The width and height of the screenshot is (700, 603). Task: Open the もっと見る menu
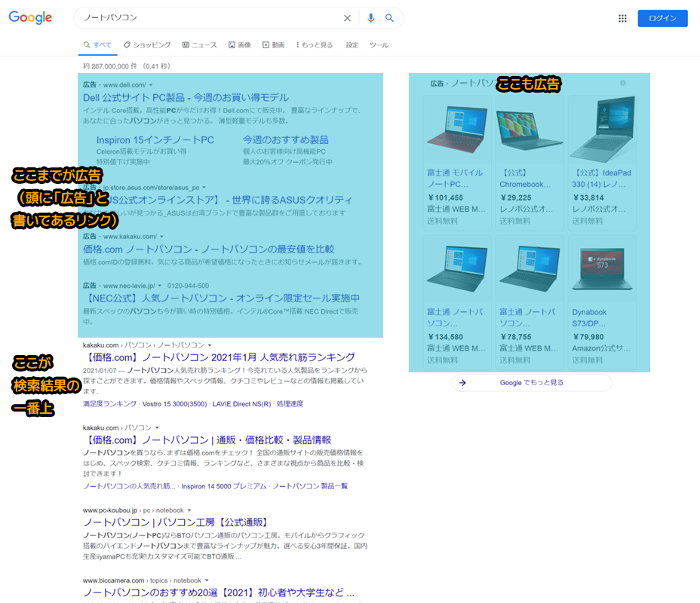pyautogui.click(x=315, y=45)
